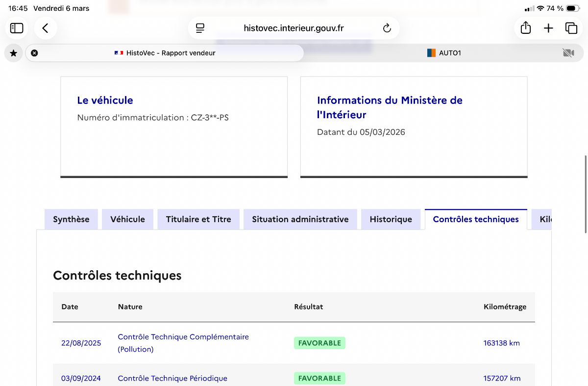Add a new browser tab
The height and width of the screenshot is (386, 588).
tap(548, 28)
